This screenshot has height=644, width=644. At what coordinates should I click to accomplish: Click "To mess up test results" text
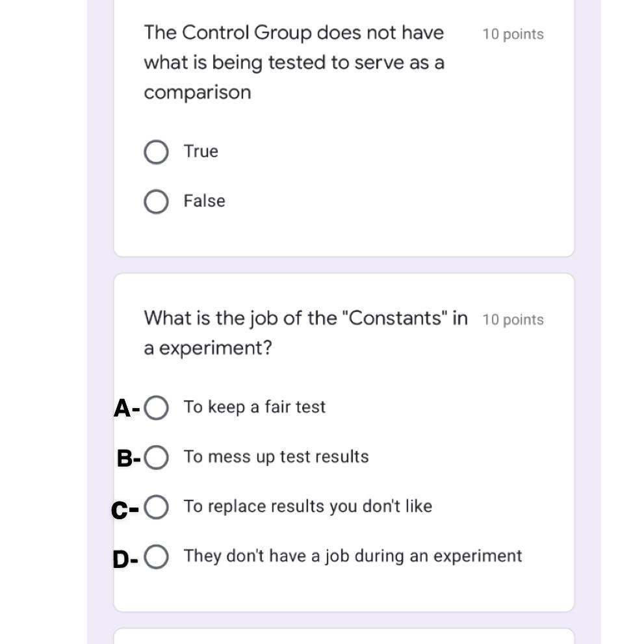(276, 457)
